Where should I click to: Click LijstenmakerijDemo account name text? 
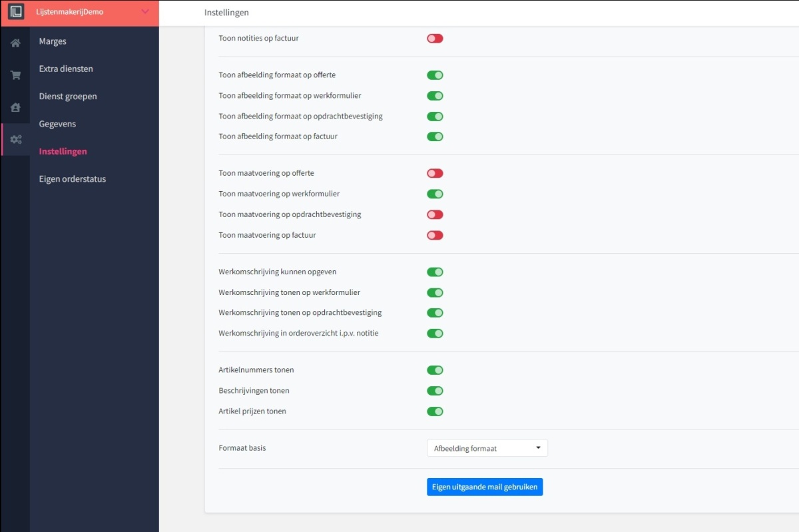click(x=70, y=12)
